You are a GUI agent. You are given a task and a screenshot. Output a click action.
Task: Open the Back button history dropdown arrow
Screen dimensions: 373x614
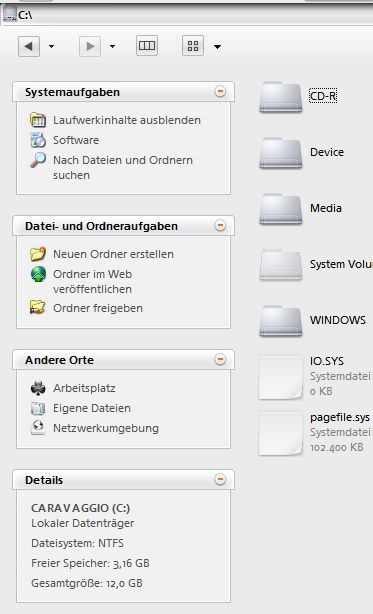pos(51,47)
